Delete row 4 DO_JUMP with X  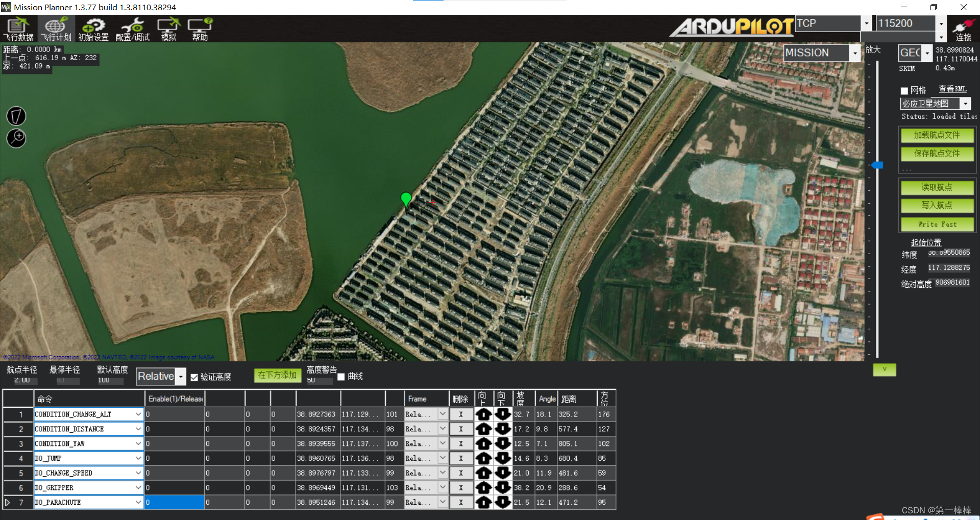(461, 458)
